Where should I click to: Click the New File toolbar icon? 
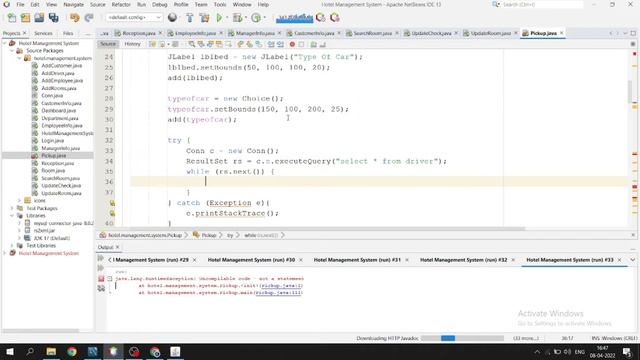click(12, 18)
